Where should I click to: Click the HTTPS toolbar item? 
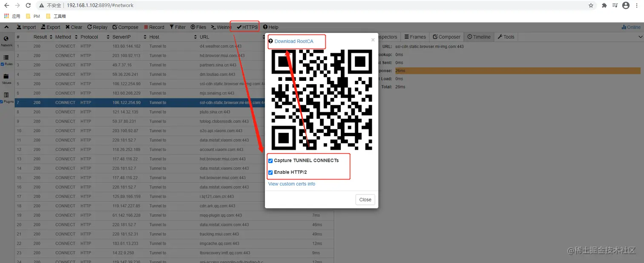click(247, 27)
